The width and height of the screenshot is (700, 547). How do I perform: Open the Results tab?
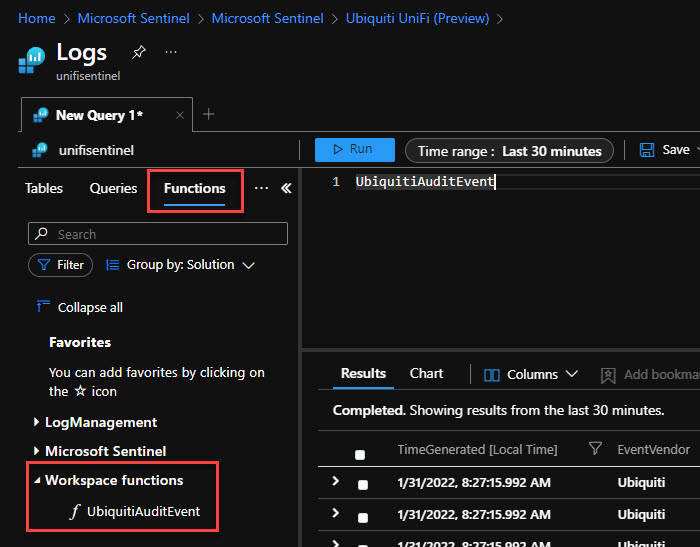363,373
